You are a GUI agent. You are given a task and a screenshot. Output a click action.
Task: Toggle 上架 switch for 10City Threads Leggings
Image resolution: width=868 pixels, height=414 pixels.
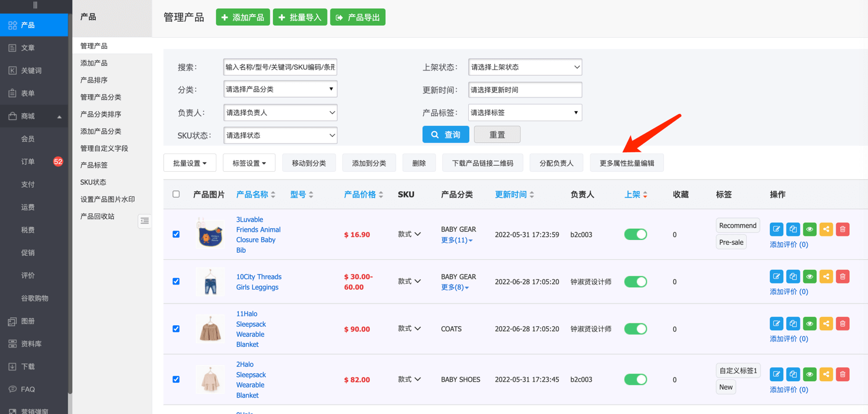(635, 282)
